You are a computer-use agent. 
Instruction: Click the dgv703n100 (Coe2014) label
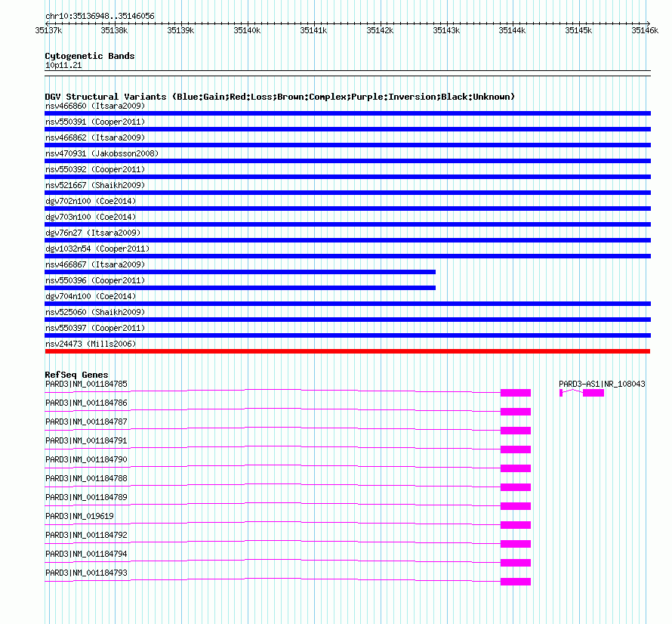tap(91, 217)
